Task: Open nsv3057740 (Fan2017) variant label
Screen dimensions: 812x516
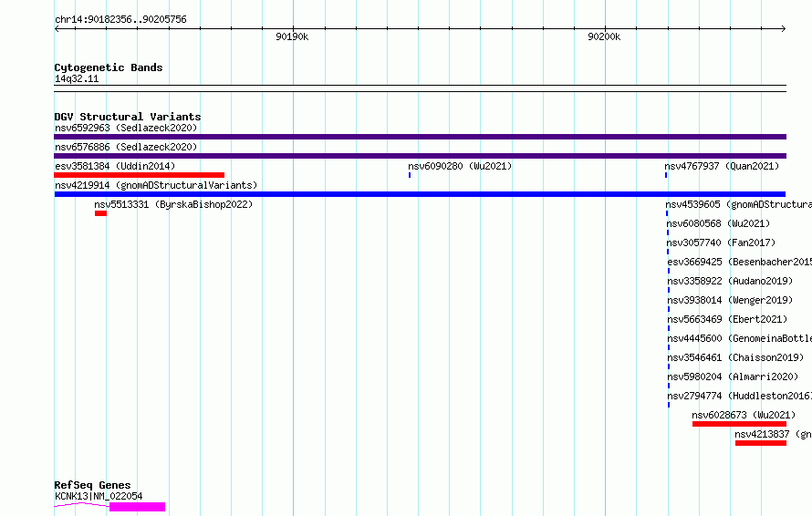Action: pyautogui.click(x=721, y=243)
